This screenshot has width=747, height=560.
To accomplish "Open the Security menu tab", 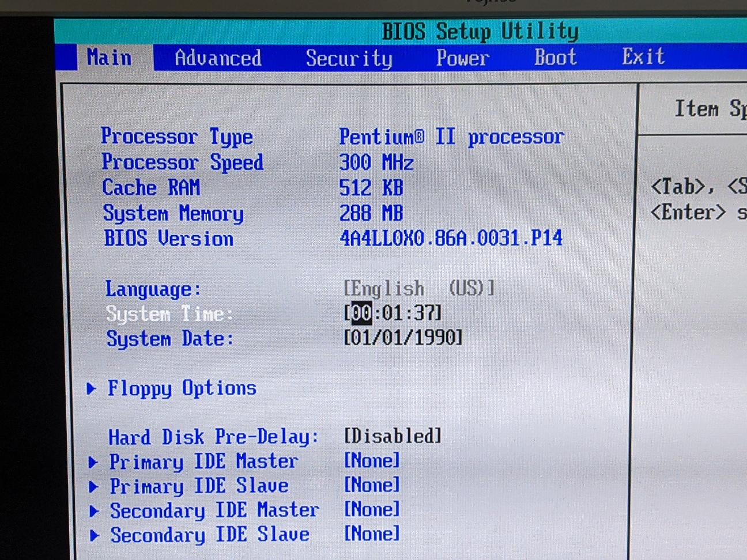I will [349, 59].
